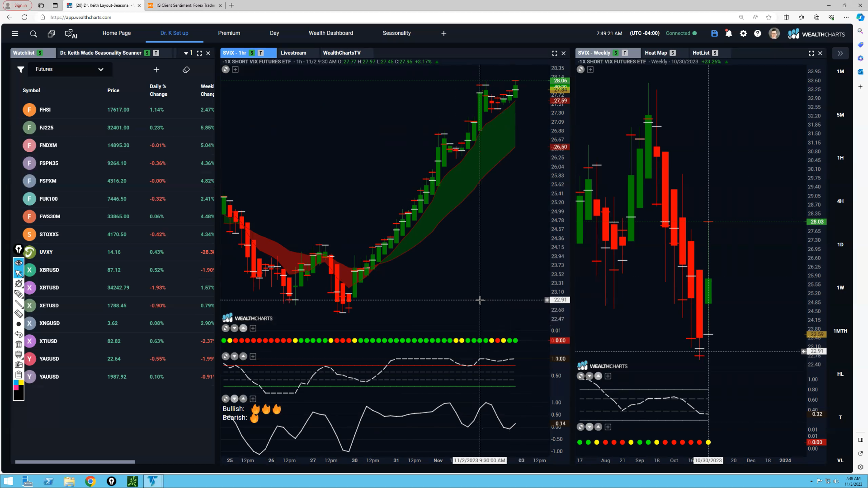This screenshot has width=868, height=488.
Task: Take a screenshot with the camera tool
Action: [19, 364]
